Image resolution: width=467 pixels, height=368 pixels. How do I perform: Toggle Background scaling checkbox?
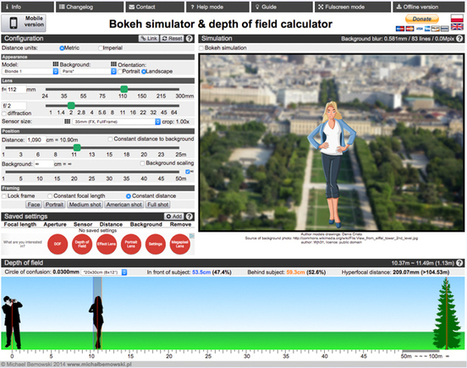click(x=142, y=163)
